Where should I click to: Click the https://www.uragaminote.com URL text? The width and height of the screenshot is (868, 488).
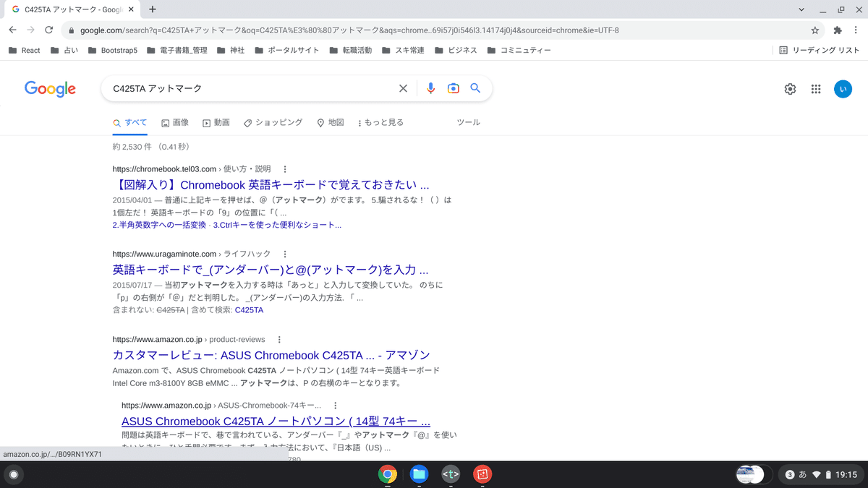[164, 254]
